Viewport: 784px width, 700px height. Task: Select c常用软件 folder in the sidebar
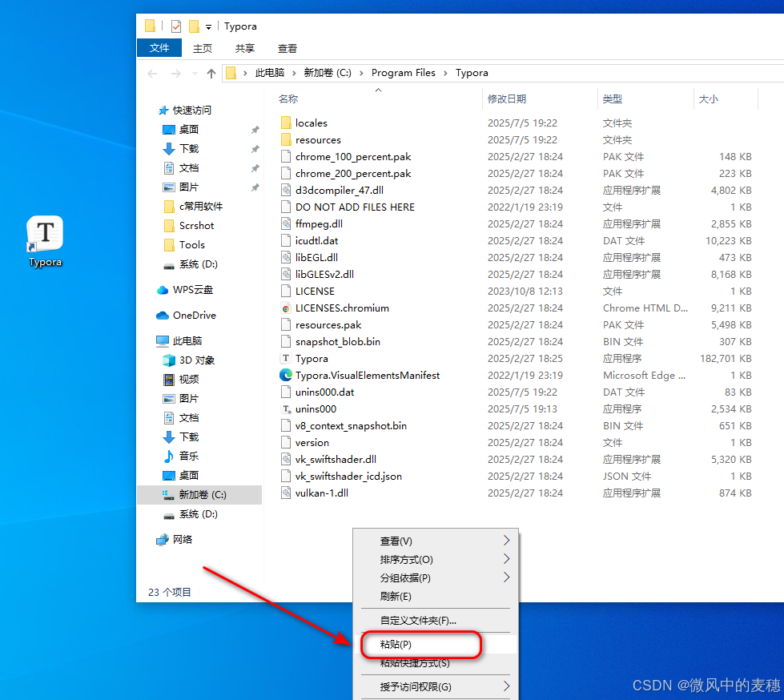[x=194, y=207]
